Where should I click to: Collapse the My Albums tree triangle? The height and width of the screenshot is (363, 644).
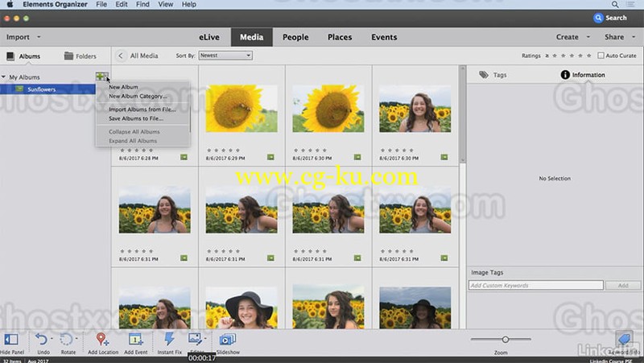tap(4, 76)
